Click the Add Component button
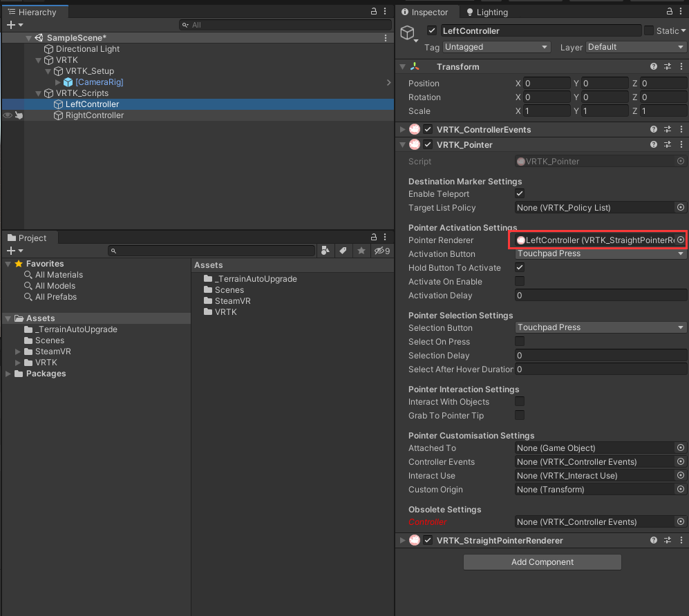Screen dimensions: 689x616 542,562
